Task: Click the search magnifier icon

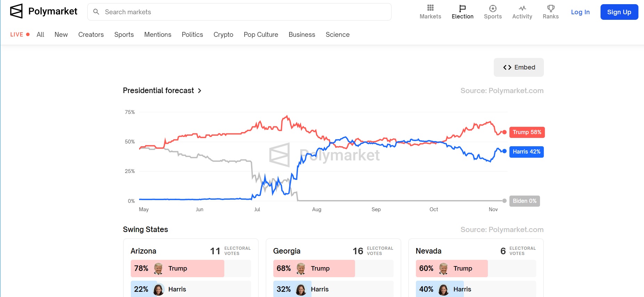Action: pos(96,11)
